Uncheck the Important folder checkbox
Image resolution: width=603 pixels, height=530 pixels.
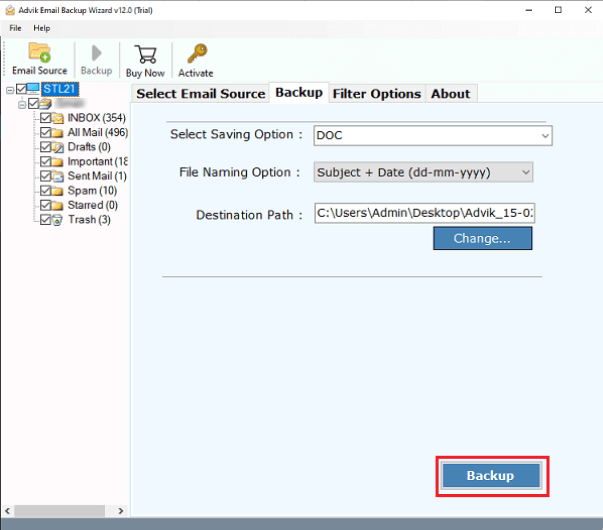point(45,162)
